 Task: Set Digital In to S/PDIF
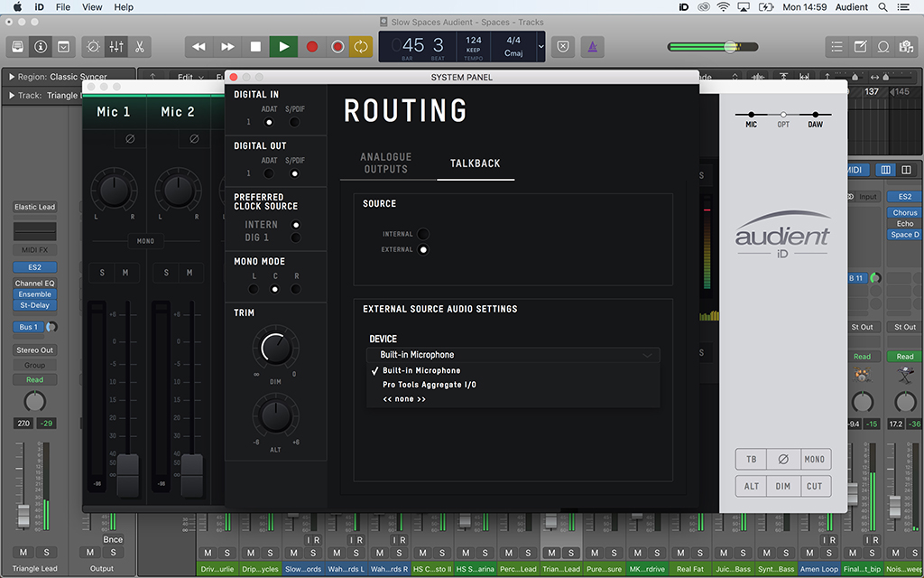tap(294, 122)
